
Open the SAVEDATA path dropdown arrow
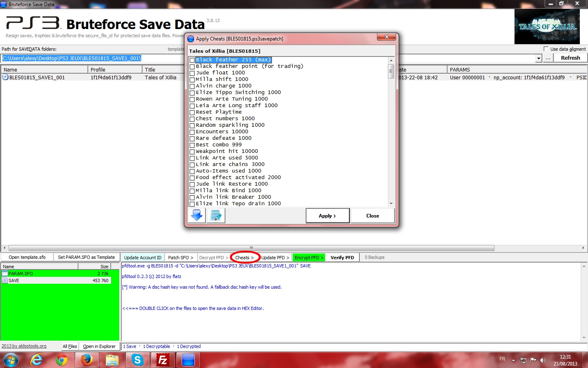point(539,58)
